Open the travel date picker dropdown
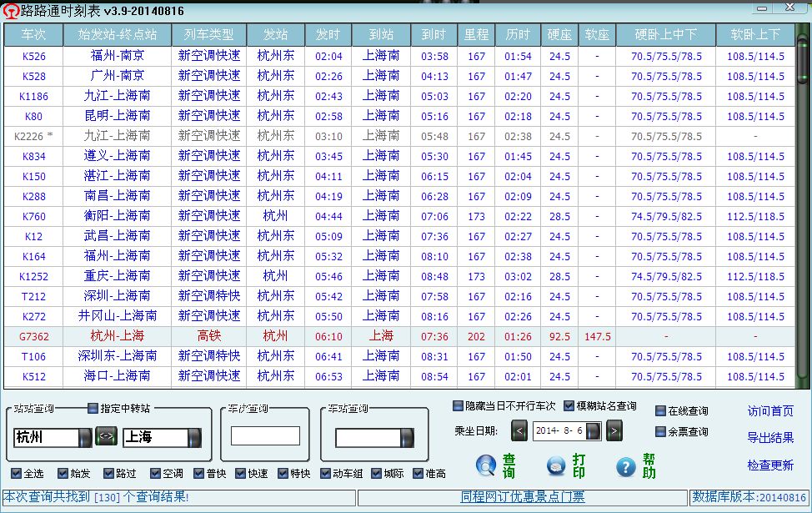This screenshot has height=513, width=812. pos(594,430)
